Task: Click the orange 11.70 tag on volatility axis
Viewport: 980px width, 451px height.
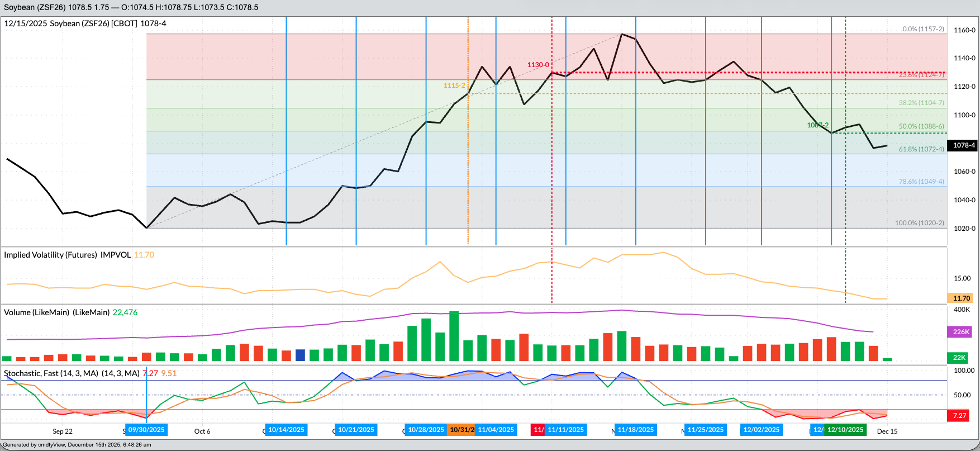Action: pos(962,298)
